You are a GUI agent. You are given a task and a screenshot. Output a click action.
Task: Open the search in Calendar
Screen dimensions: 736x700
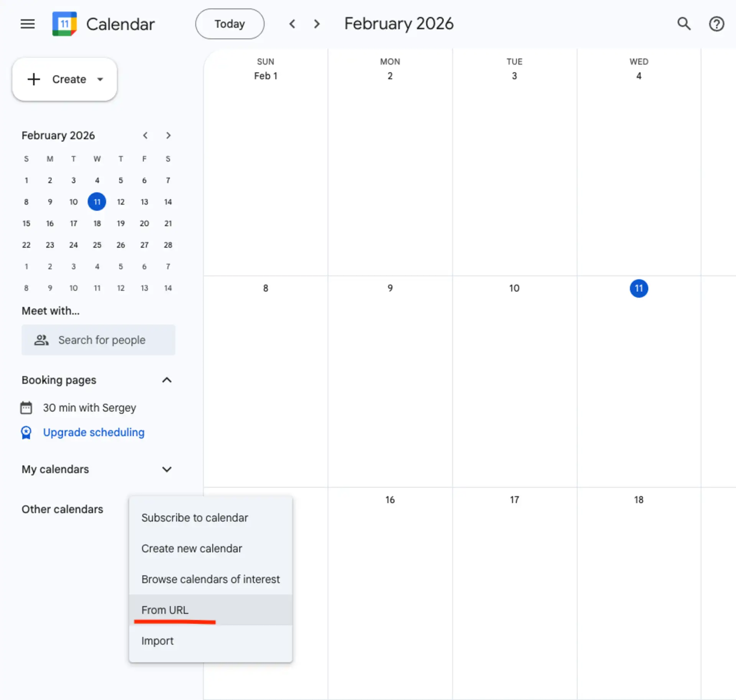tap(684, 24)
